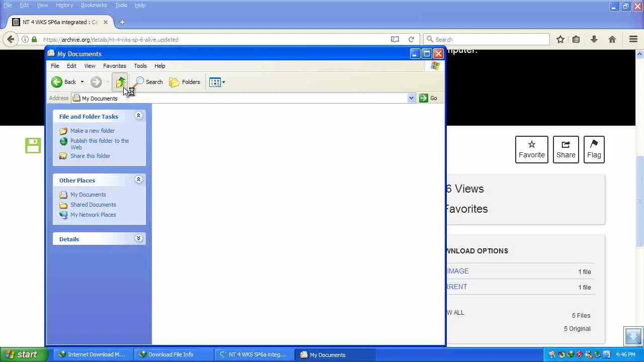Reload the archive.org page
Image resolution: width=644 pixels, height=362 pixels.
point(411,39)
